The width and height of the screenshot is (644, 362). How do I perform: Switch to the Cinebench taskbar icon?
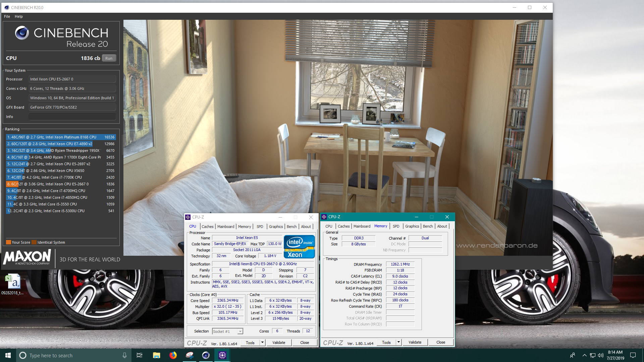pos(206,355)
